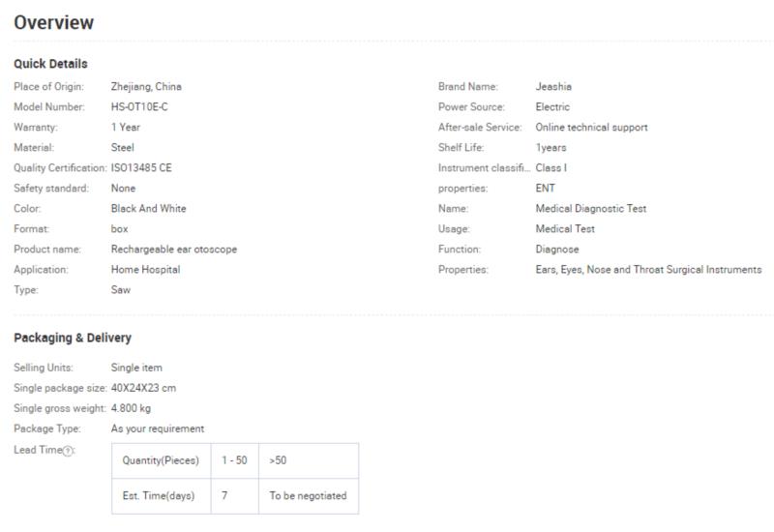
Task: Click the Quantity(Pieces) table header cell
Action: click(161, 460)
